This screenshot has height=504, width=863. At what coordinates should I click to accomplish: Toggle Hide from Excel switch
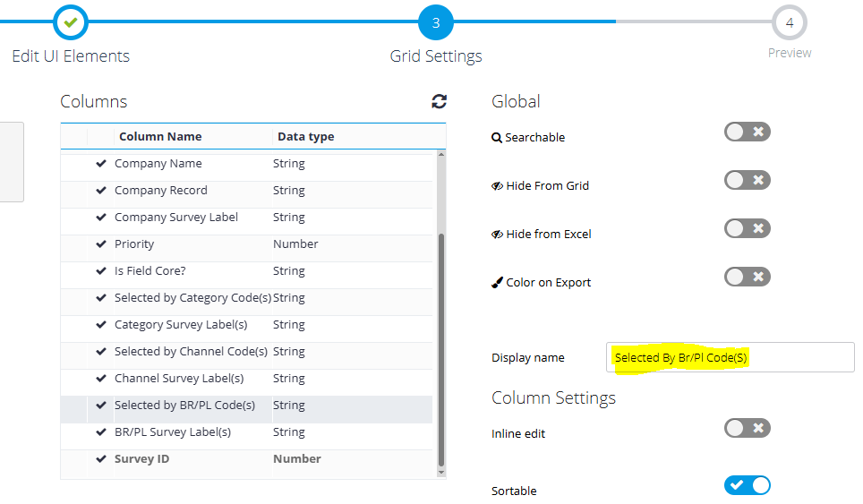[x=747, y=229]
